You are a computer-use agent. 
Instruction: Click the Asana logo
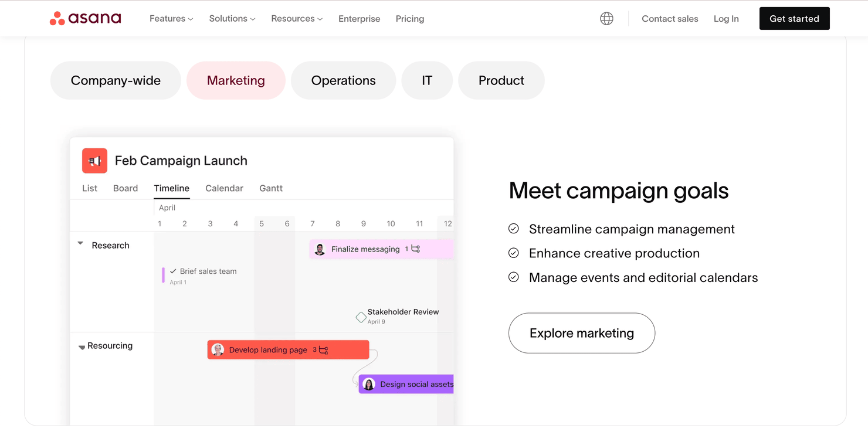86,18
